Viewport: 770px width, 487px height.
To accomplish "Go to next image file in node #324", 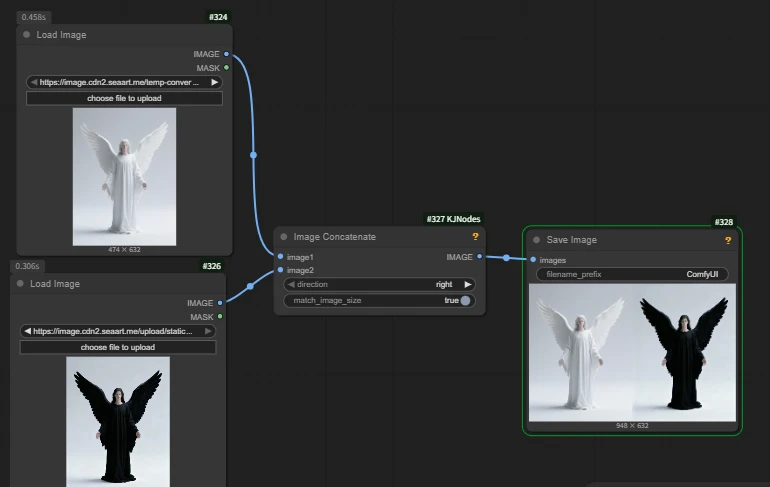I will pos(214,82).
